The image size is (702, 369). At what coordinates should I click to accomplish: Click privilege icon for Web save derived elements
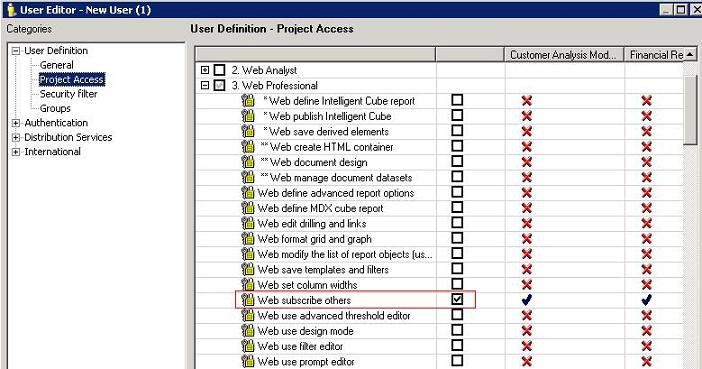pos(248,131)
